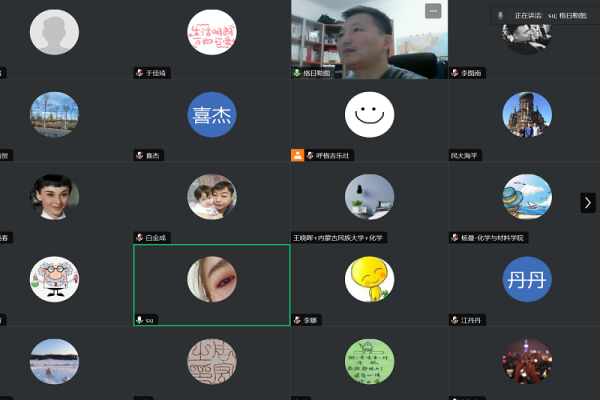Select the smiley face avatar of 呼格吉乐吐
This screenshot has height=400, width=600.
[369, 114]
